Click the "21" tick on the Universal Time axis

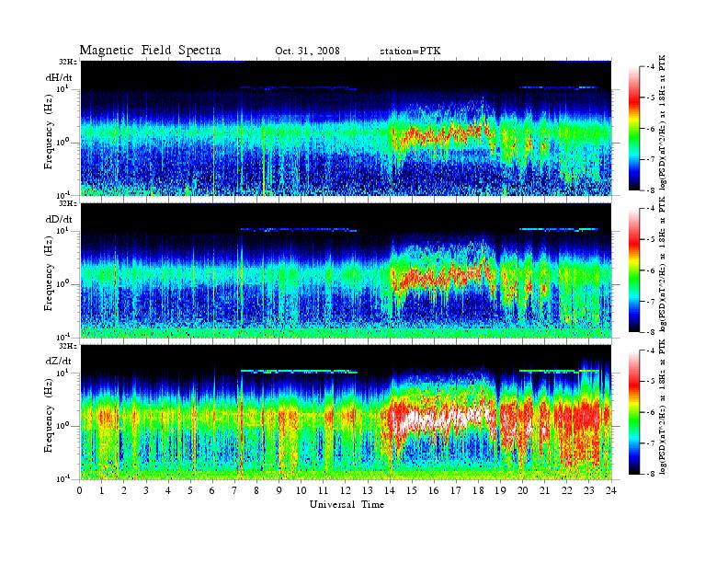pyautogui.click(x=544, y=490)
